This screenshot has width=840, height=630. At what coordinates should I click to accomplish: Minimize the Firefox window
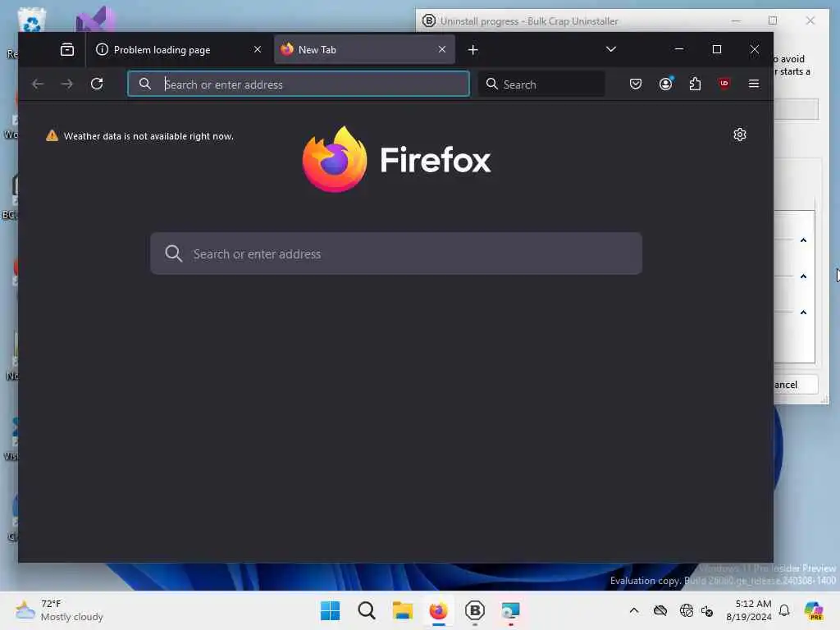click(678, 49)
